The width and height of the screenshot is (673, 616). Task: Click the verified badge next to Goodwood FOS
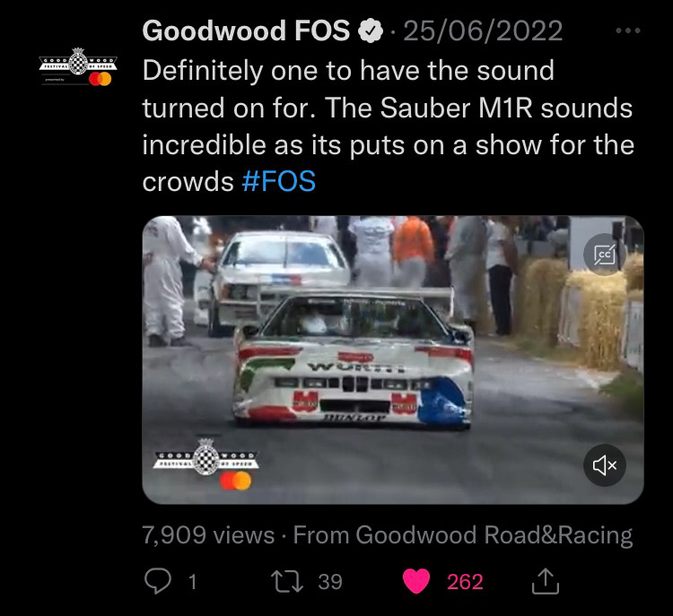(370, 30)
